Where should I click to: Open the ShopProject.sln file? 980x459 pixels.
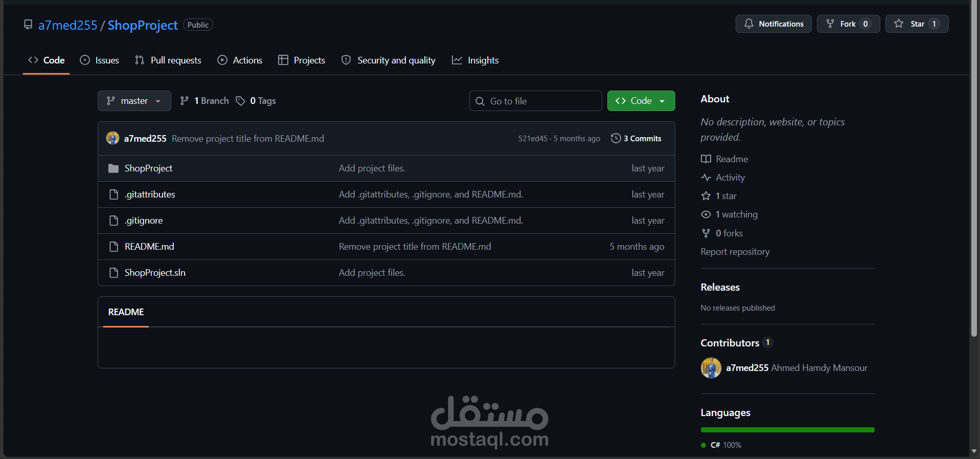pyautogui.click(x=155, y=273)
